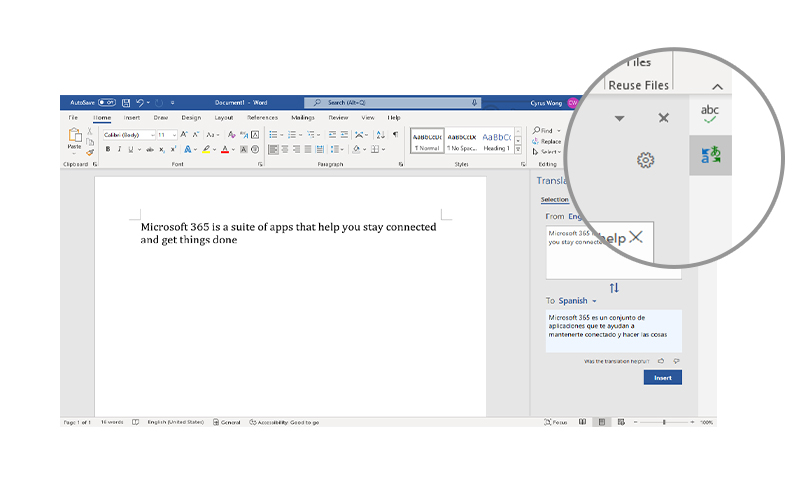Open the multilevel list menu
This screenshot has width=800, height=500.
click(311, 135)
